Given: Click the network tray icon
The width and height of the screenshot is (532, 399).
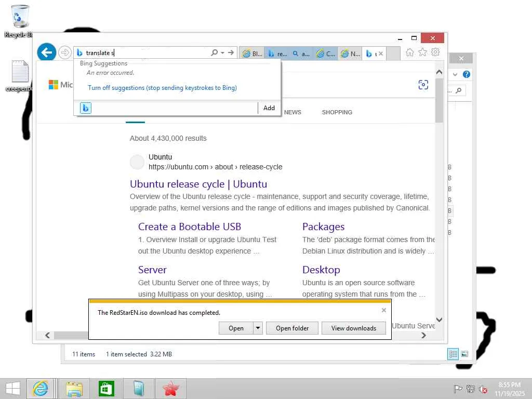Looking at the screenshot, I should click(470, 389).
